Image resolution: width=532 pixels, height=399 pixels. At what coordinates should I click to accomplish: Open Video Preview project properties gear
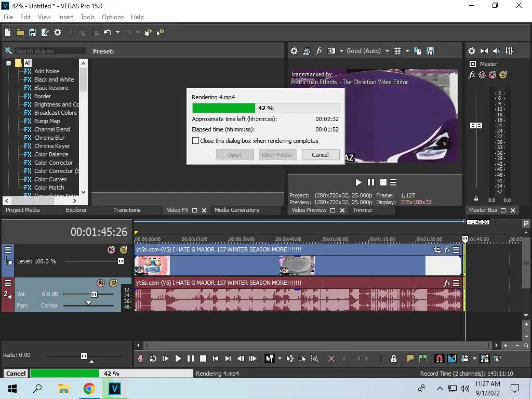click(294, 51)
